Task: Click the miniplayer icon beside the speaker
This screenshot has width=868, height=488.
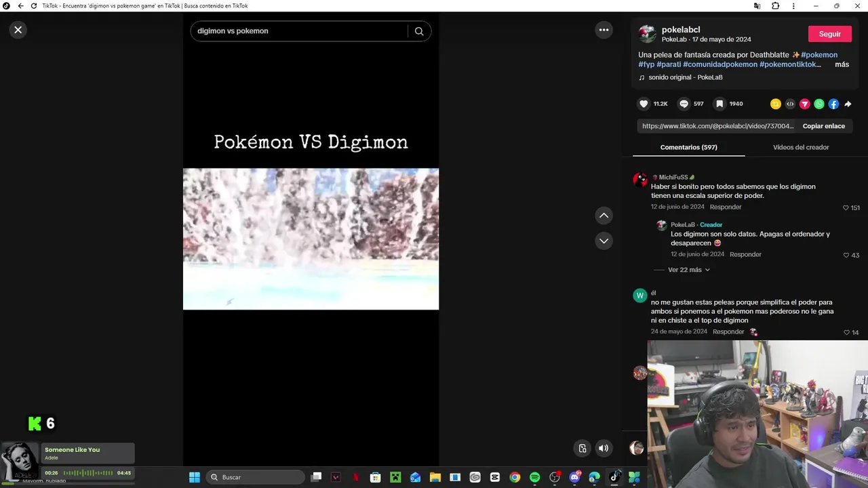Action: [582, 448]
